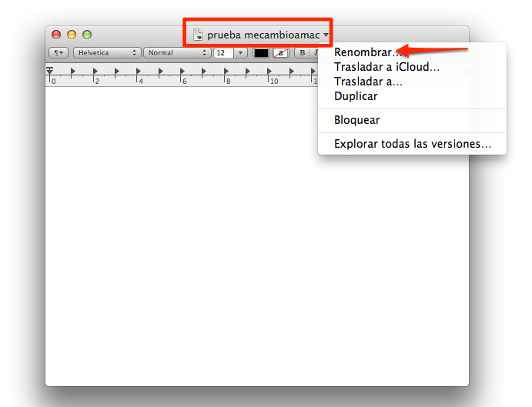
Task: Select Trasladar a… menu option
Action: [368, 82]
